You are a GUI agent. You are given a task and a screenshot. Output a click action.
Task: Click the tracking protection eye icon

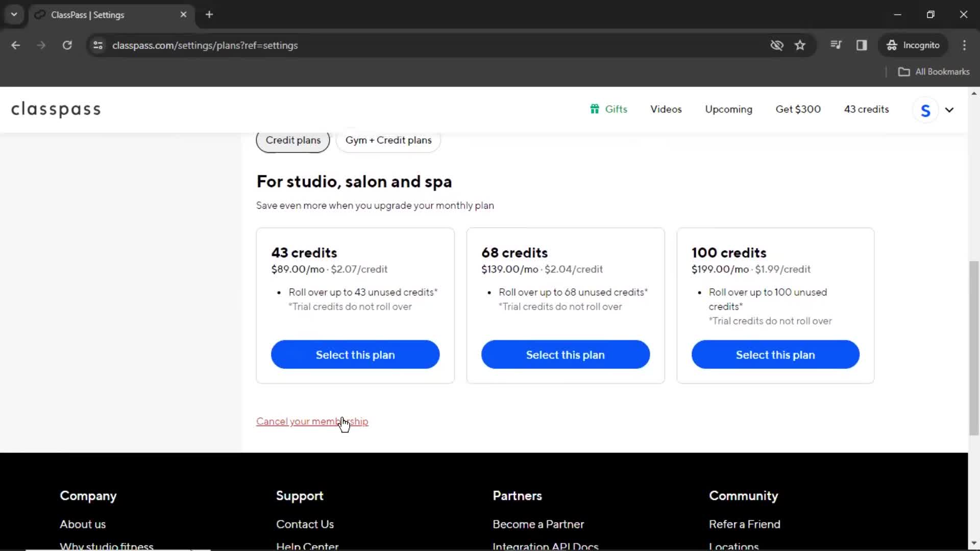click(x=777, y=45)
